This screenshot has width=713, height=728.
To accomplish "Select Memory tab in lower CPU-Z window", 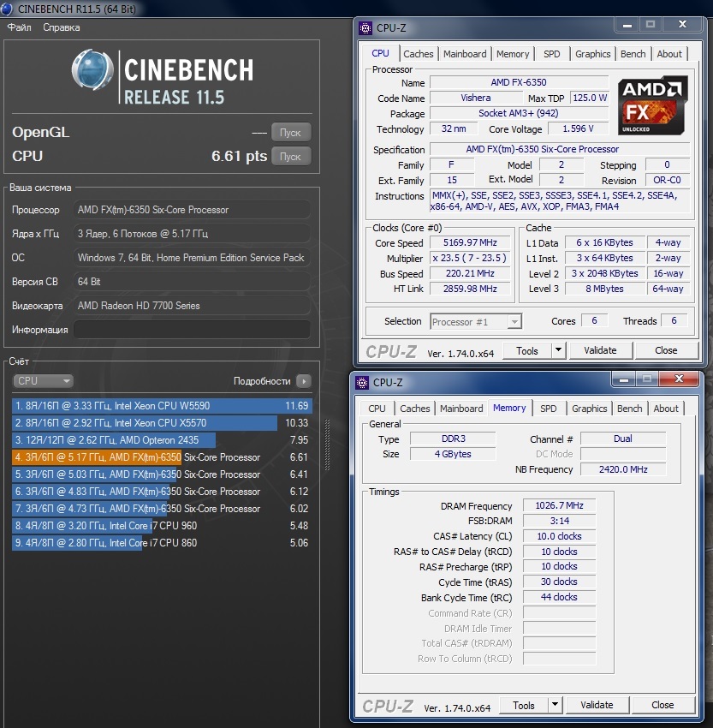I will point(509,408).
